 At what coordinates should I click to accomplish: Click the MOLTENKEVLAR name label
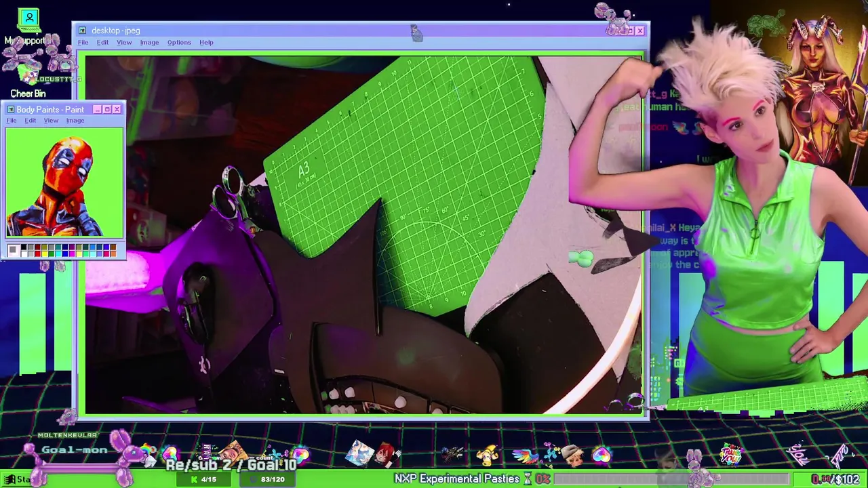pyautogui.click(x=67, y=435)
